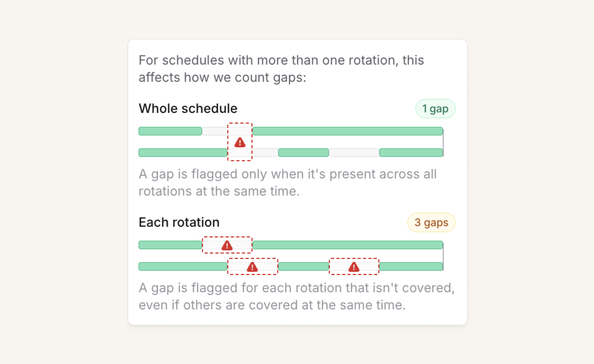Click the first green bar in Whole schedule bottom row
This screenshot has height=364, width=594.
(183, 152)
